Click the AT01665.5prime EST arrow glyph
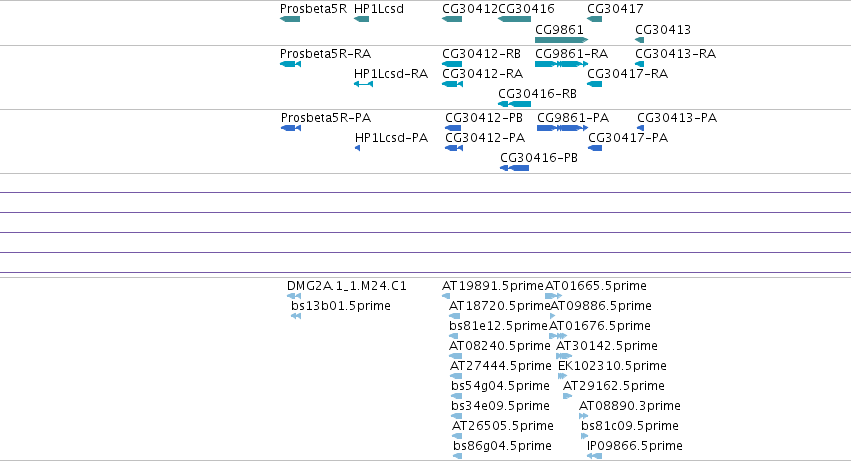This screenshot has height=461, width=851. click(554, 296)
